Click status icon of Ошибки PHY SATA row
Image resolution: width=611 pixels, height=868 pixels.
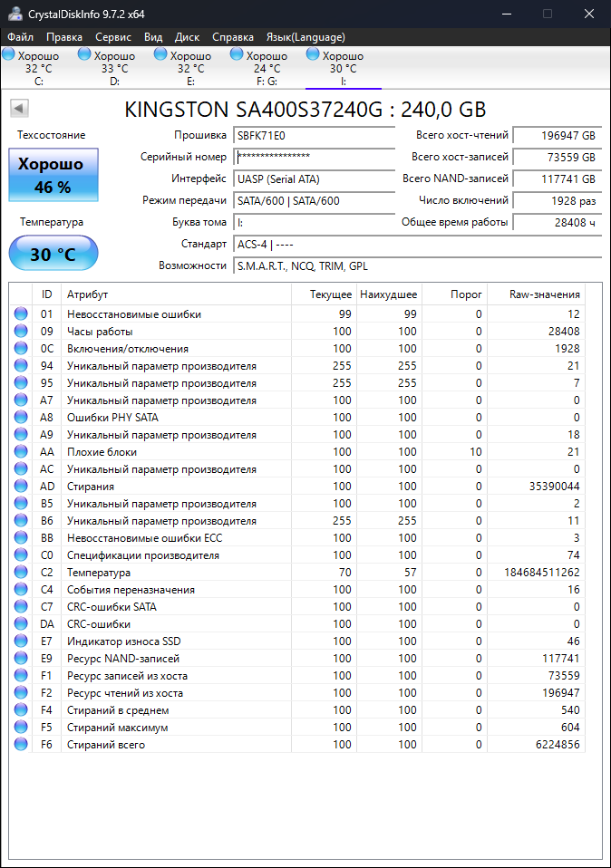coord(21,417)
